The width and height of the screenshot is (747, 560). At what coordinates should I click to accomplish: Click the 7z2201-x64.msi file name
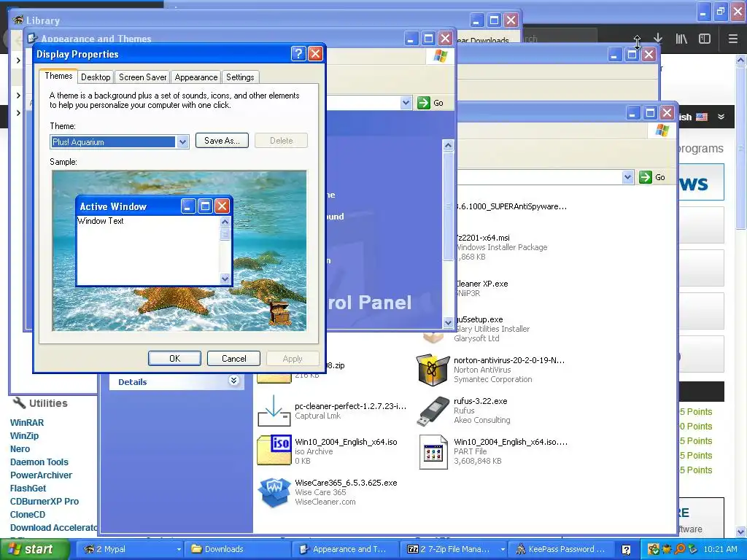click(483, 238)
